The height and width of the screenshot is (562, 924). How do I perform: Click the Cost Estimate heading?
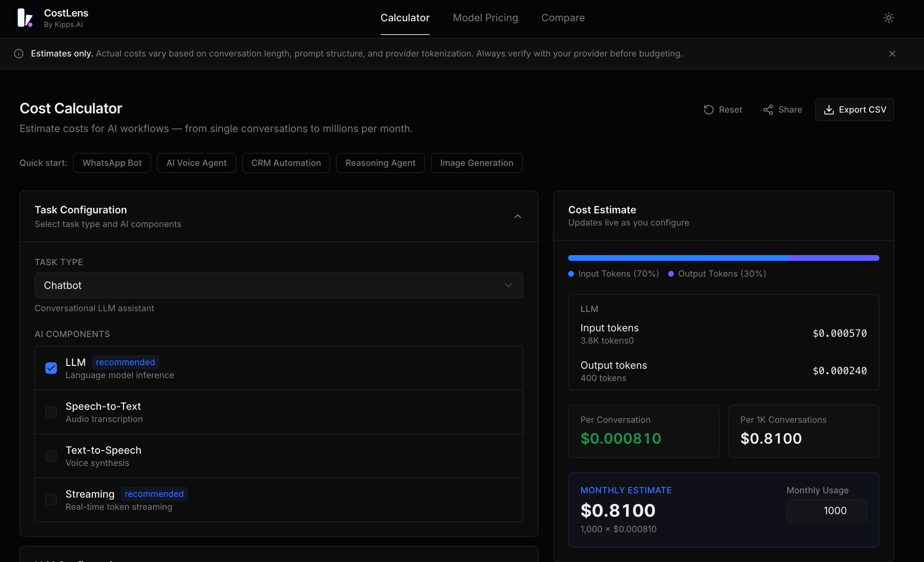pos(602,209)
